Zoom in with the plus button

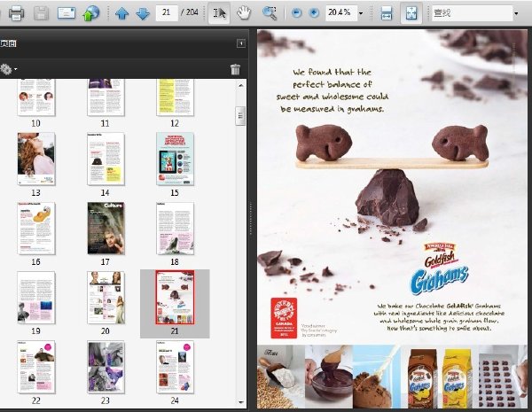coord(314,13)
